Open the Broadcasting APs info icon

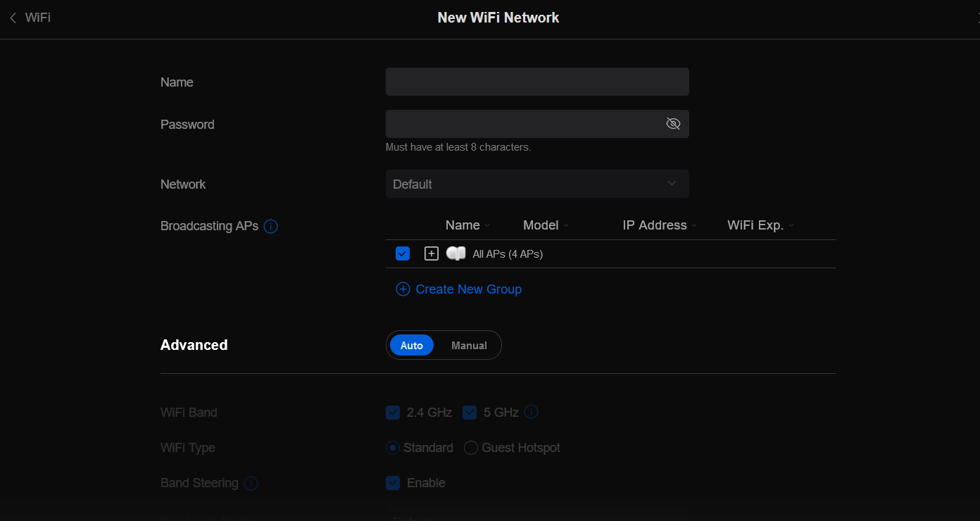(x=271, y=226)
